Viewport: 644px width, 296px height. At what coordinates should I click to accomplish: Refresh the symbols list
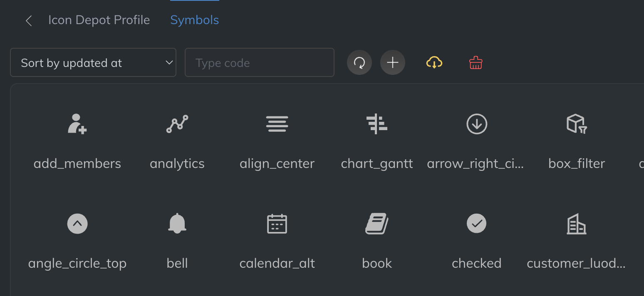click(x=359, y=63)
